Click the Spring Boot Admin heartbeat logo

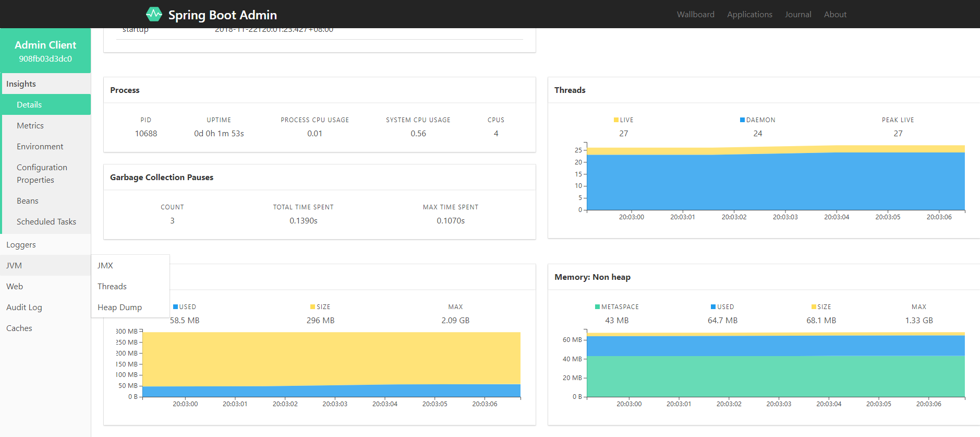[x=154, y=14]
